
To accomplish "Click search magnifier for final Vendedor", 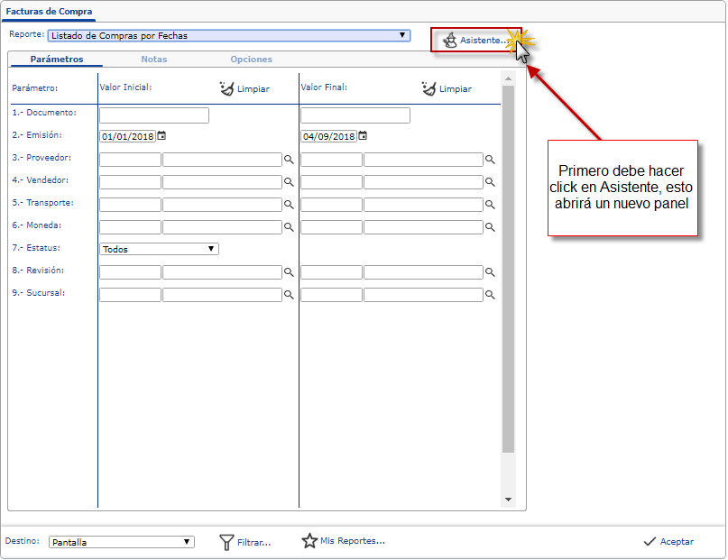I will [491, 182].
